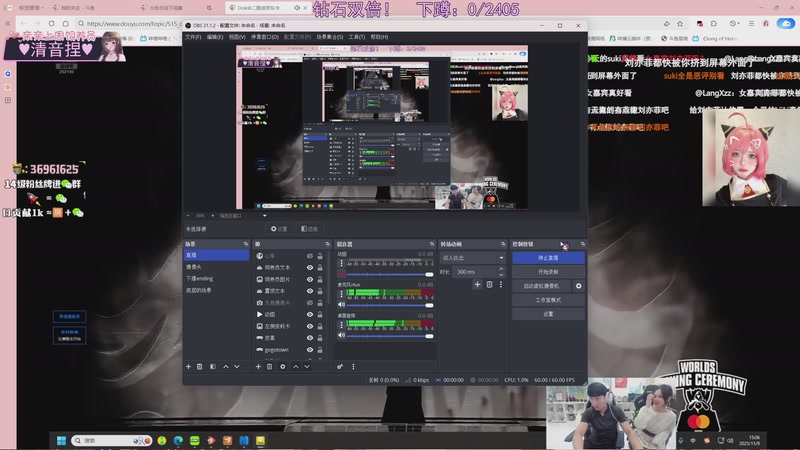800x450 pixels.
Task: Start virtual camera button in Controls
Action: click(541, 286)
